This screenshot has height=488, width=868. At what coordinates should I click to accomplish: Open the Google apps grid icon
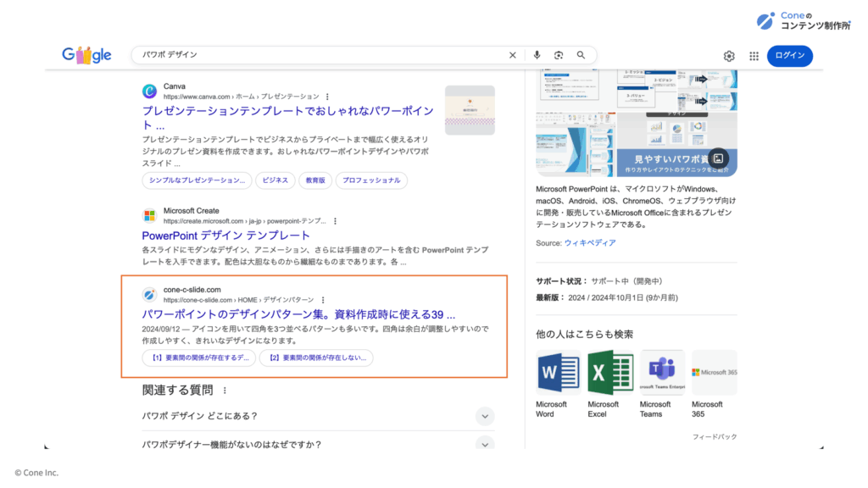point(754,56)
